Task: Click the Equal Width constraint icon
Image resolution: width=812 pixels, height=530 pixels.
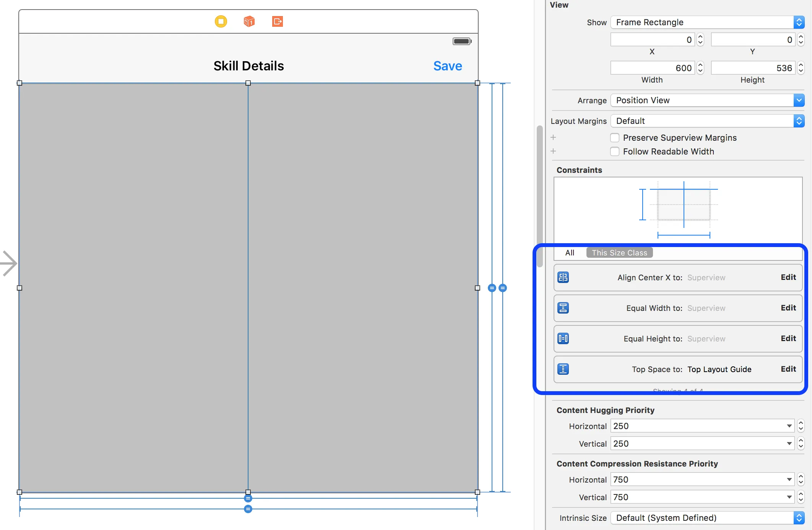Action: pyautogui.click(x=563, y=308)
